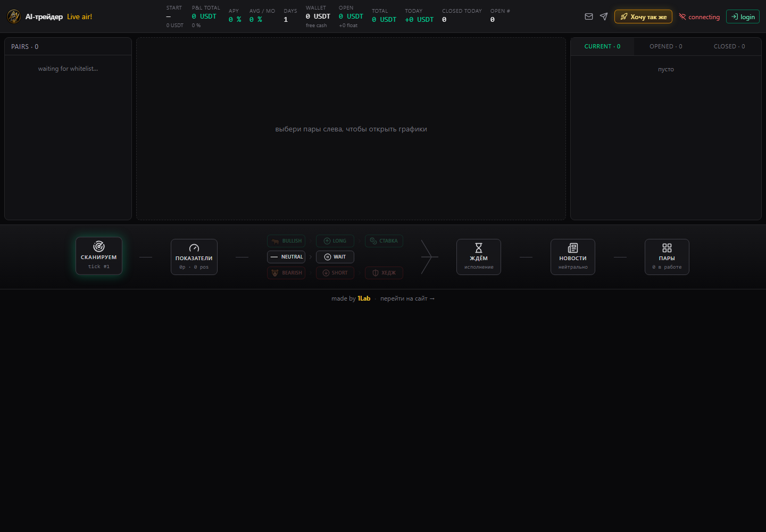Select the SHORT action chip
Screen dimensions: 766x532
(x=335, y=273)
